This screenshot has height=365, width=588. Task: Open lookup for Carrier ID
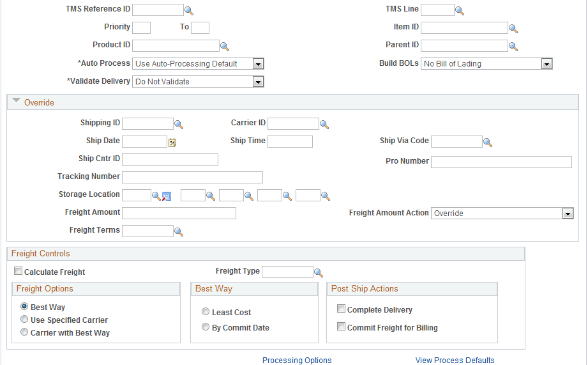pos(324,125)
